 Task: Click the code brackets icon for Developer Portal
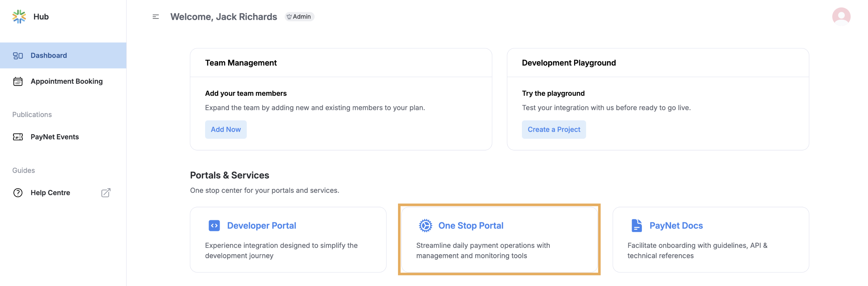pos(214,226)
